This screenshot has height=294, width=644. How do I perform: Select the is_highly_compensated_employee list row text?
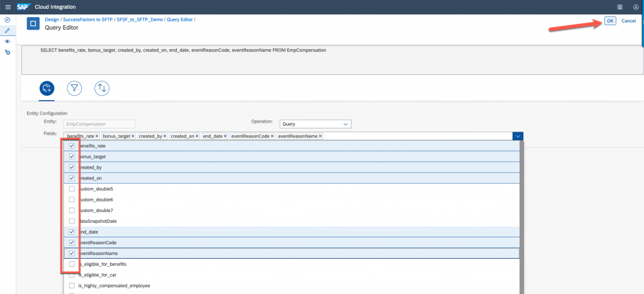pos(114,285)
